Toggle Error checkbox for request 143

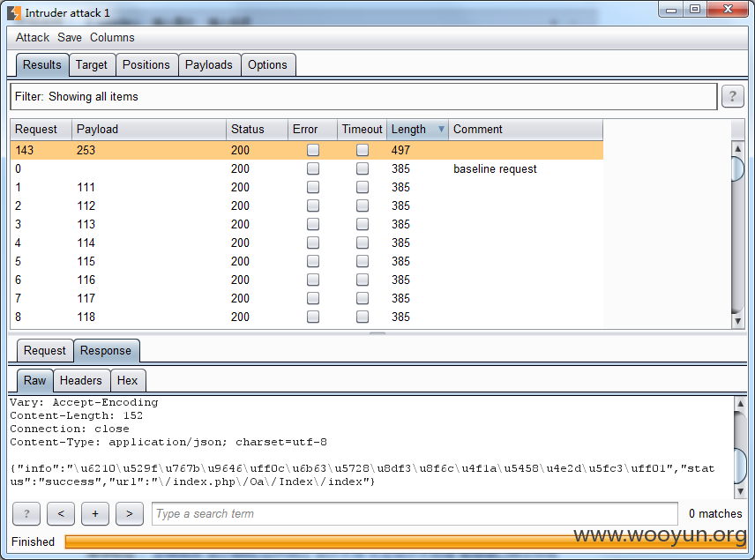(x=313, y=150)
